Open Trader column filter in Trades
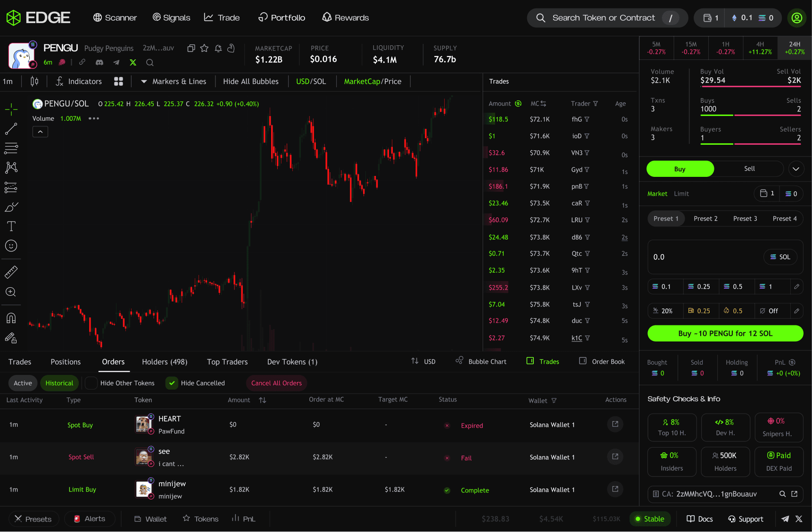This screenshot has height=532, width=812. (596, 104)
